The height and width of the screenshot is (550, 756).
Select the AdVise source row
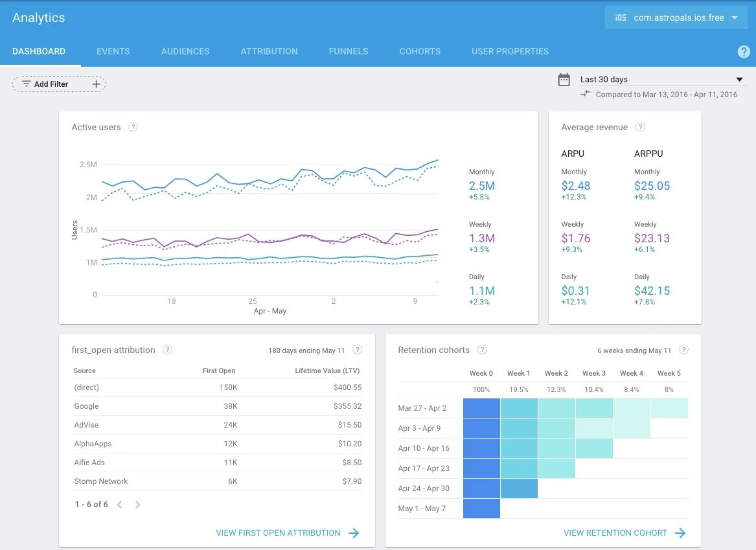(x=217, y=425)
